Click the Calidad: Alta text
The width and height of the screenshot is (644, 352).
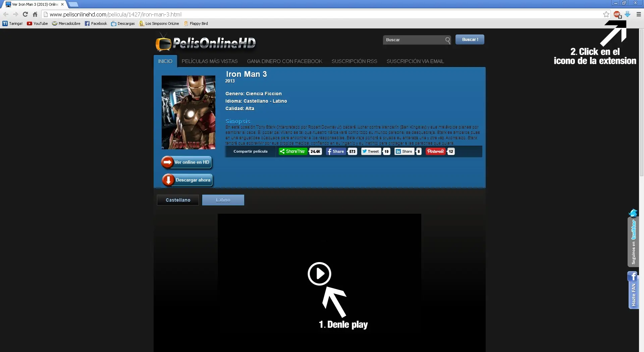(240, 108)
